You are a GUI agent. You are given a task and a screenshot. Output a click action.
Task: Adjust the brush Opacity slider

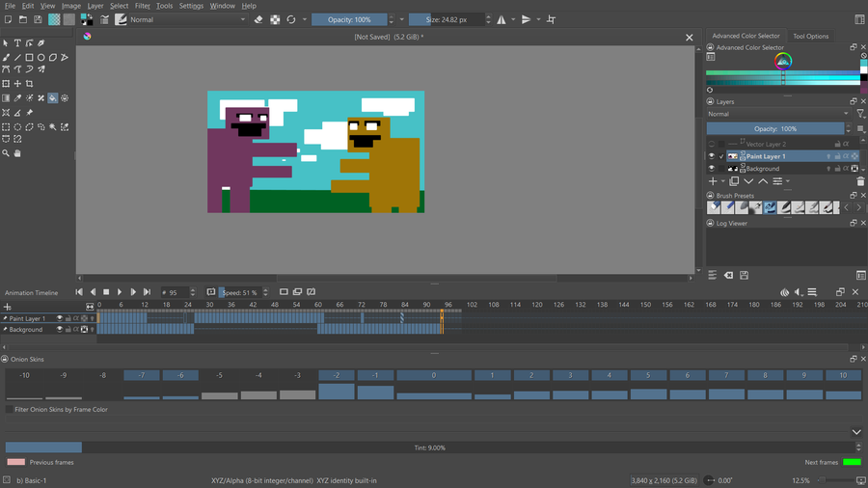click(x=349, y=19)
